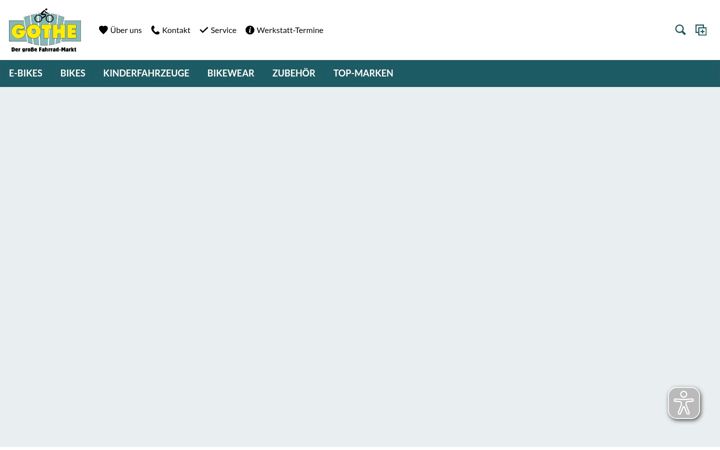Open the BIKEWEAR menu
This screenshot has height=450, width=720.
click(x=231, y=73)
